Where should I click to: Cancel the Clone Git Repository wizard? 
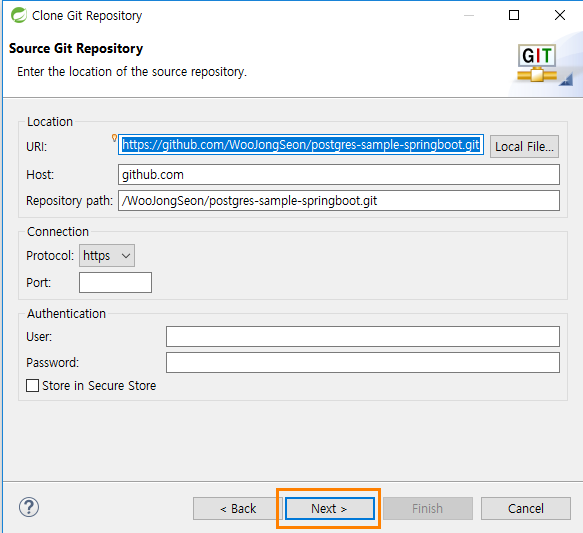point(526,508)
